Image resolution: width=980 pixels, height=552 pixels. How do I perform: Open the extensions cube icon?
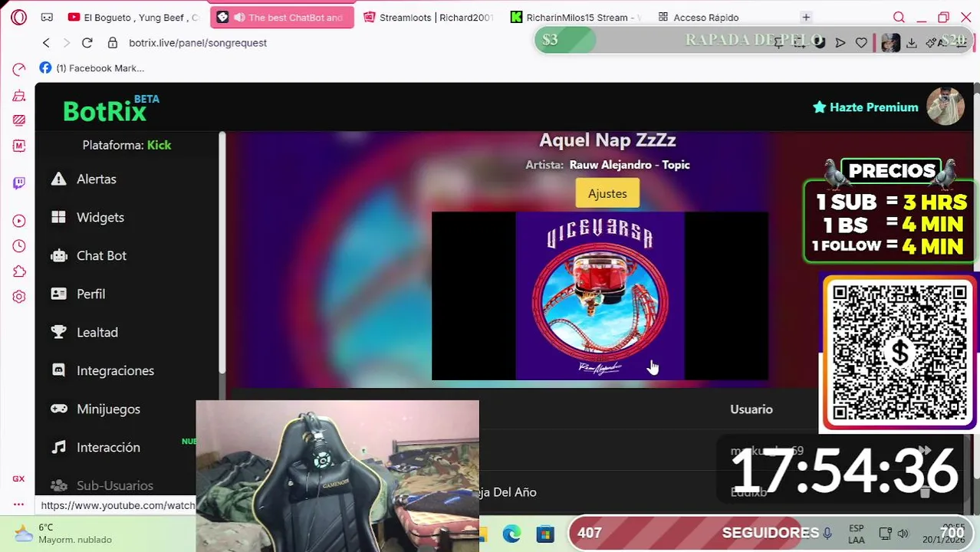click(x=19, y=271)
